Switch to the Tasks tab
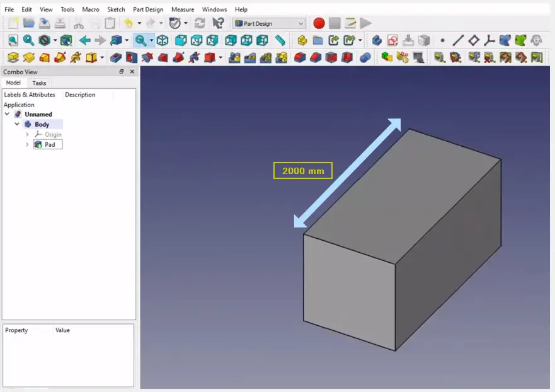 click(39, 83)
